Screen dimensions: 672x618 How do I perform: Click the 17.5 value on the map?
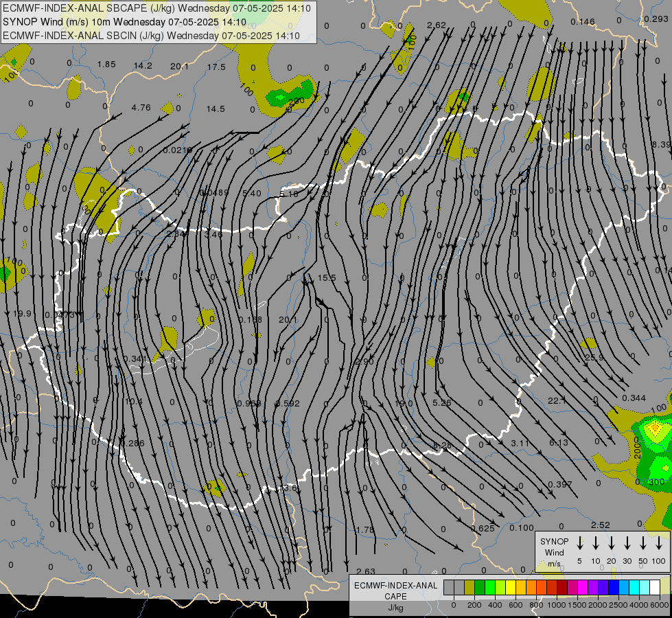pos(216,67)
